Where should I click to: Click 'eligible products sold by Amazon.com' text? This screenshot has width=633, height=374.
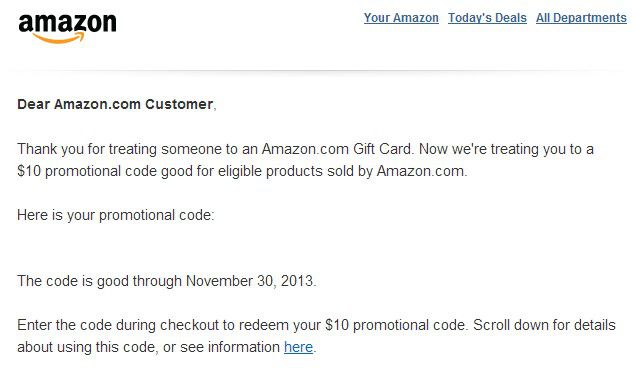342,171
